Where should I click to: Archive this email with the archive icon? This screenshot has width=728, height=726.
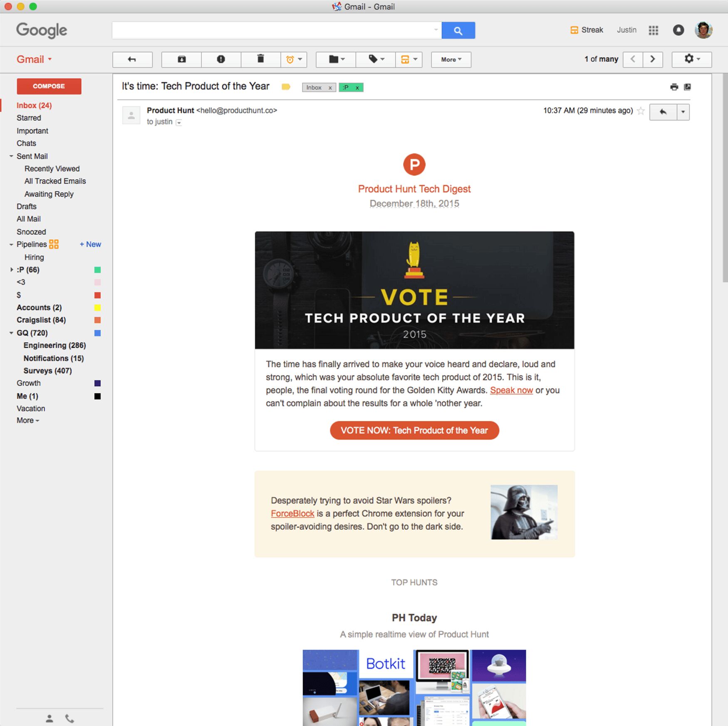coord(181,59)
